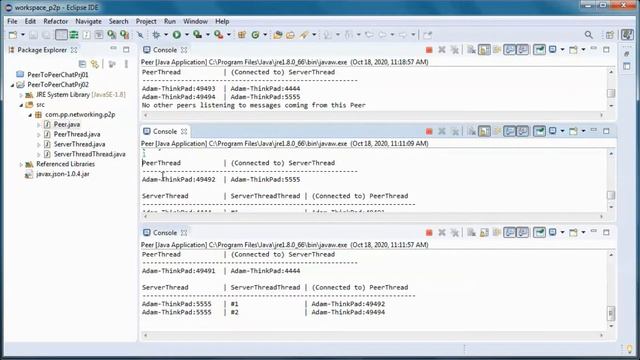Open the Display Selected Console icon in top console
Image resolution: width=640 pixels, height=360 pixels.
pyautogui.click(x=553, y=50)
